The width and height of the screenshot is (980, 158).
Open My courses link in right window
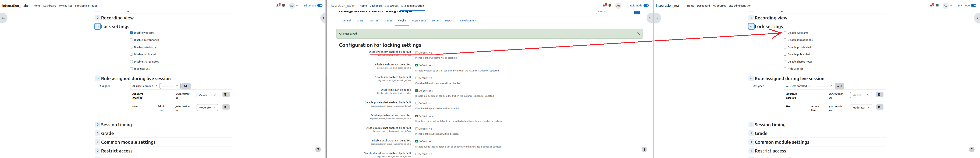click(x=719, y=6)
